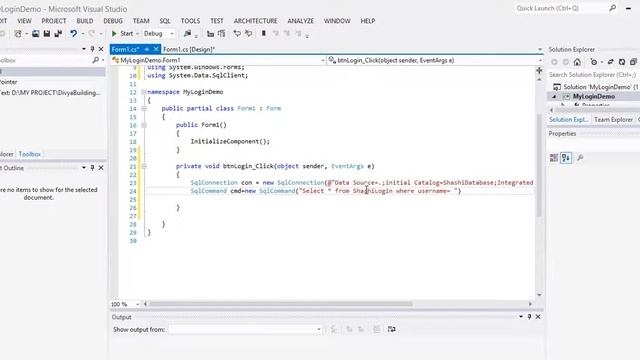Close the Form1.cs code tab
Screen dimensions: 640x360
coord(156,49)
